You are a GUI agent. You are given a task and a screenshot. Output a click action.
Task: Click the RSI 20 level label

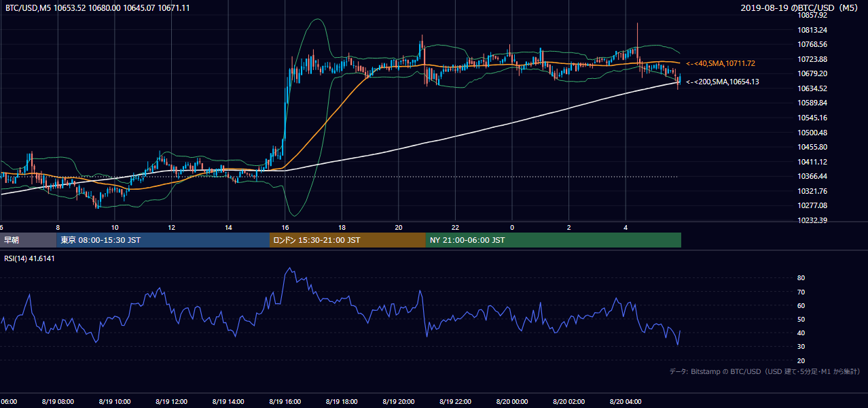801,360
